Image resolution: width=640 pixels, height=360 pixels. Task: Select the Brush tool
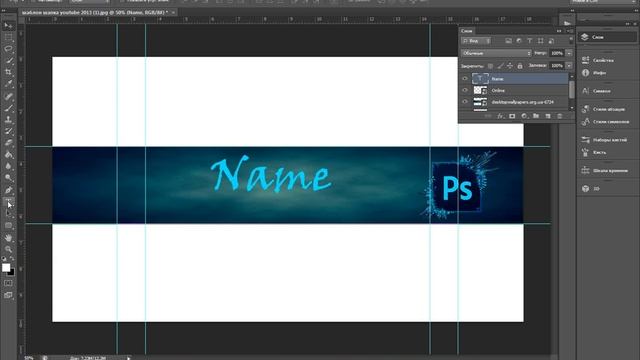8,108
